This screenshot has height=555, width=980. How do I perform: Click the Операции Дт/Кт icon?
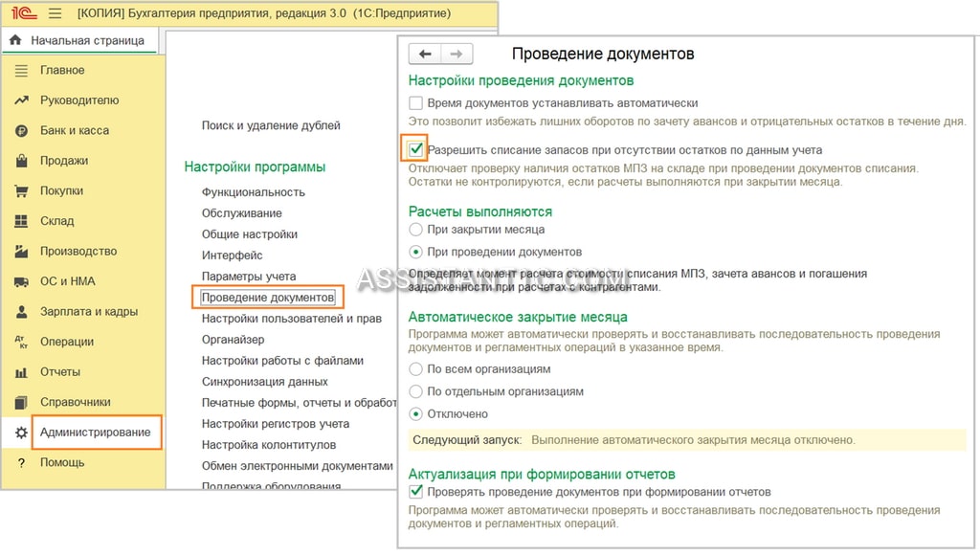(x=21, y=342)
